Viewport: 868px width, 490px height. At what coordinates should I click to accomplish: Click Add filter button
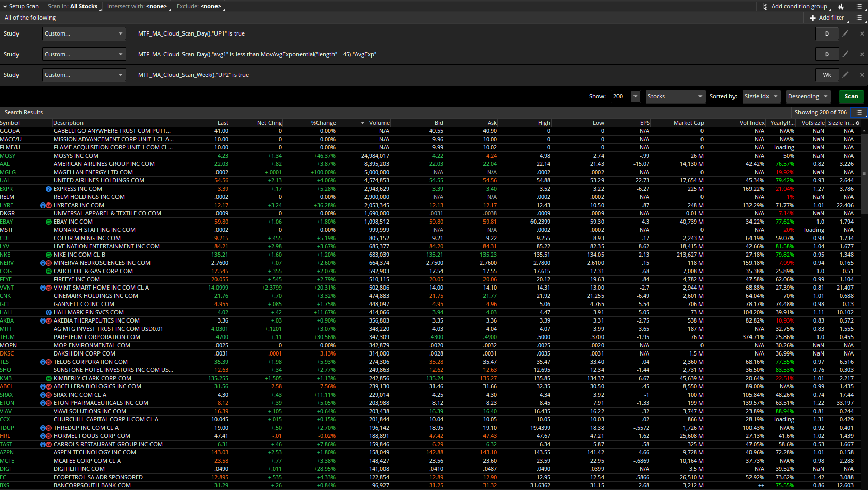(x=827, y=18)
